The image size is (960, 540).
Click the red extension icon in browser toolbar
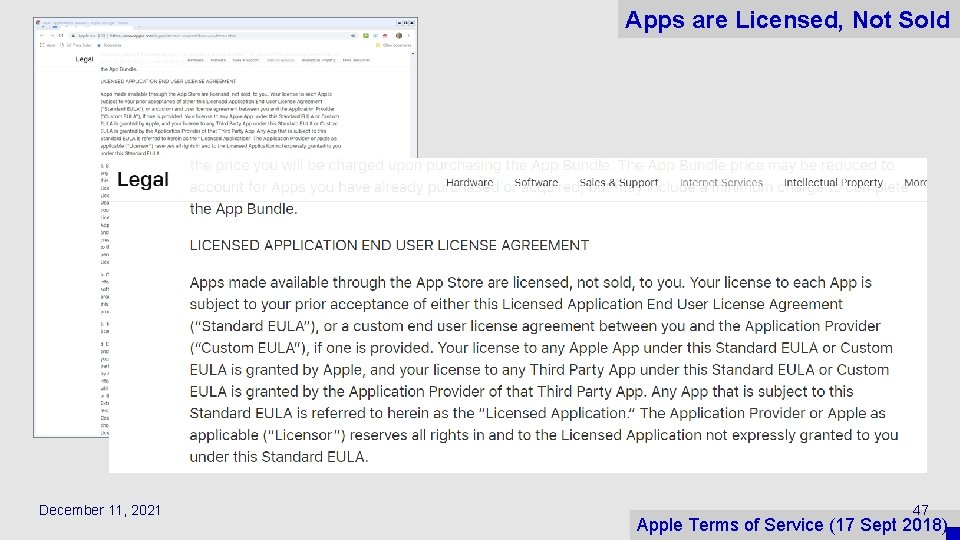[x=385, y=36]
